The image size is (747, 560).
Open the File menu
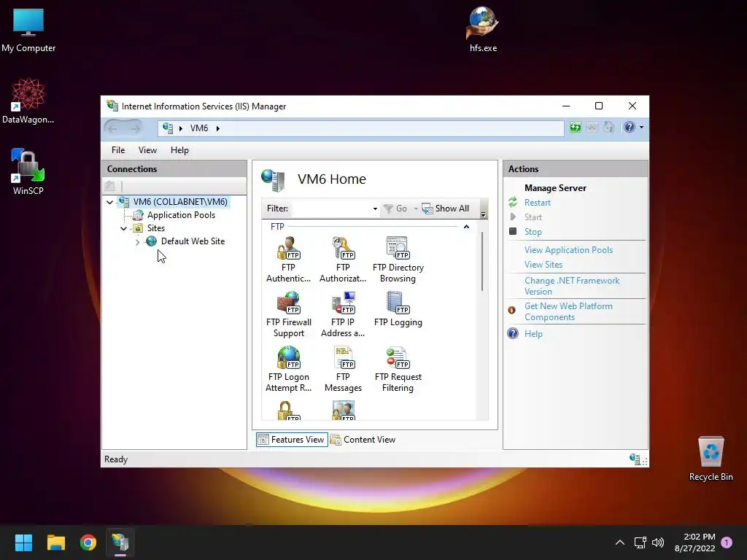coord(118,150)
